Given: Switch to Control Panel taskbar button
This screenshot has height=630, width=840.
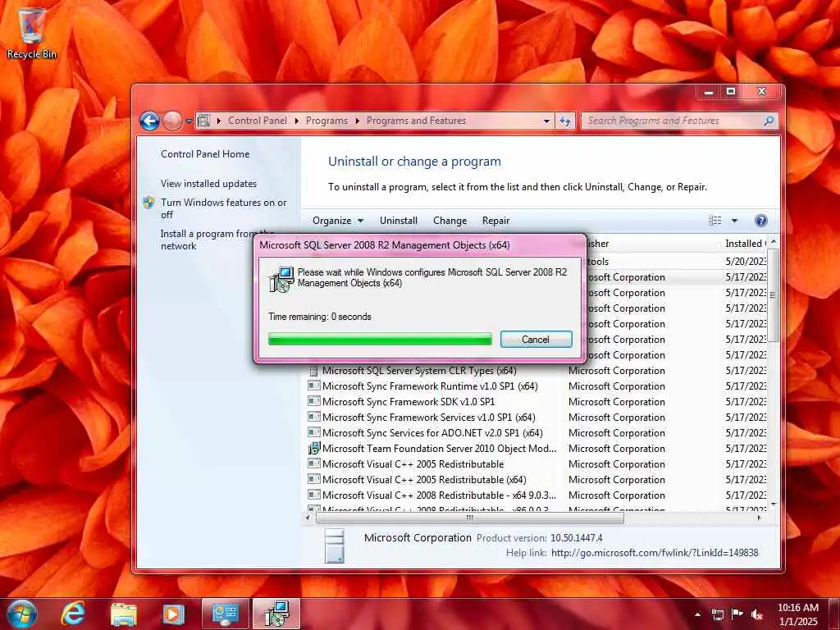Looking at the screenshot, I should (x=225, y=614).
